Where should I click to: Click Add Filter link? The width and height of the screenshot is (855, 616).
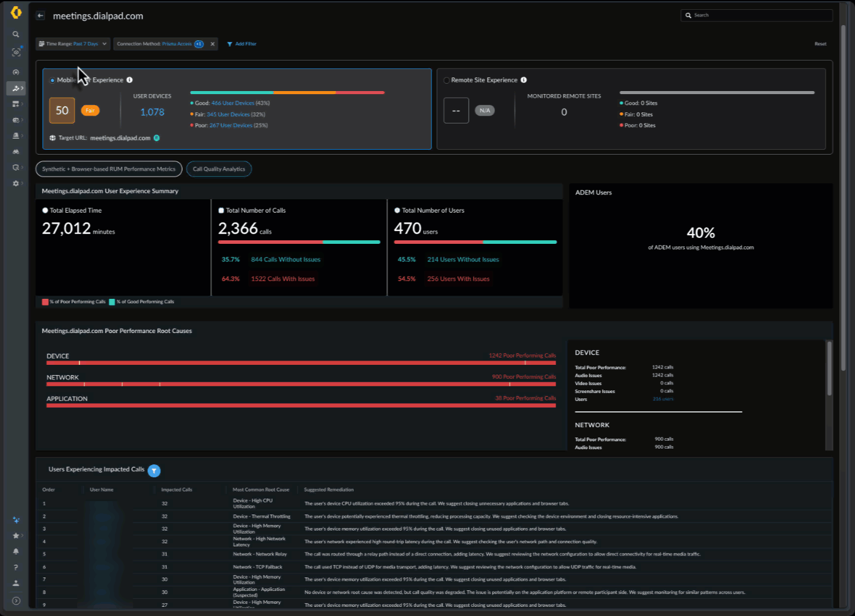tap(246, 44)
